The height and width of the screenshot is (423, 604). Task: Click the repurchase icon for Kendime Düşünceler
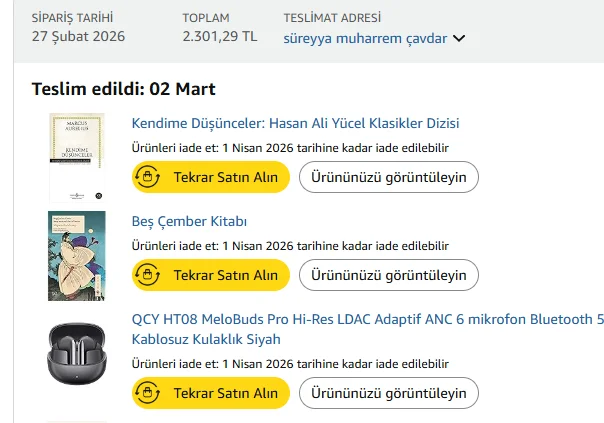(149, 177)
